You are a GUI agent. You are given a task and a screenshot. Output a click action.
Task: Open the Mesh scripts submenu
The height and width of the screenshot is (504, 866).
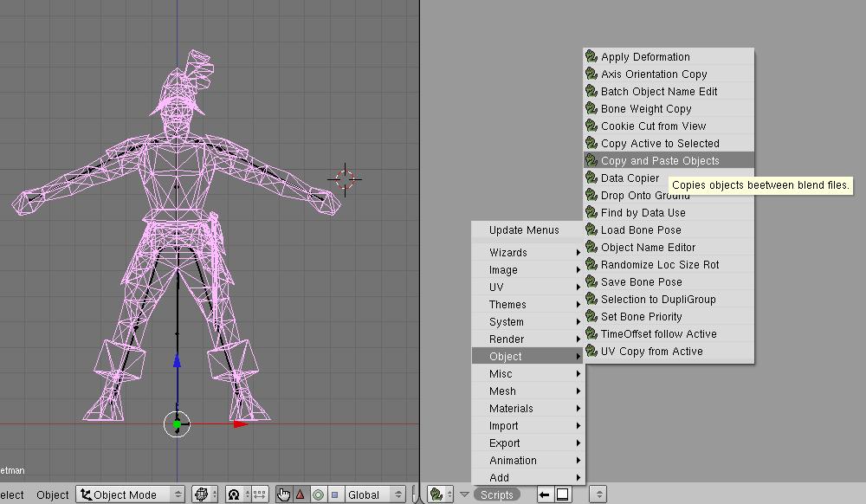coord(527,391)
